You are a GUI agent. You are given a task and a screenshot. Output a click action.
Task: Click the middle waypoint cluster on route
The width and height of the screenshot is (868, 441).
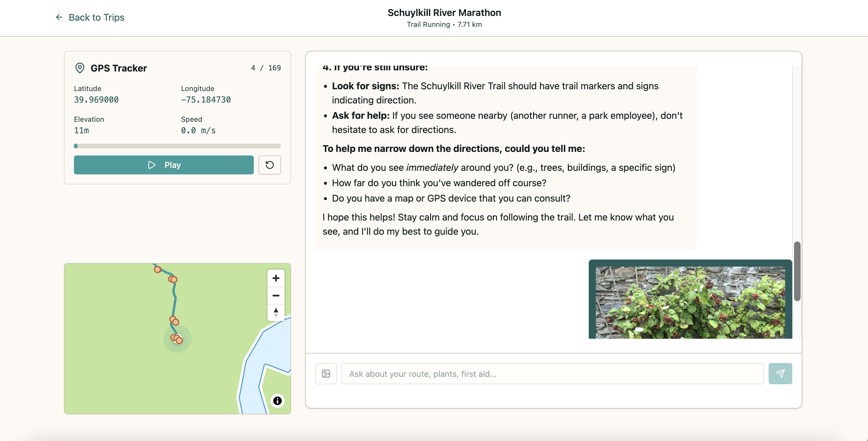174,320
